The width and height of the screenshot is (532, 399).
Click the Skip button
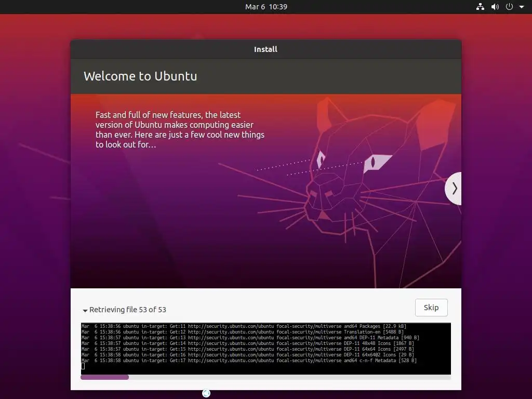(431, 308)
